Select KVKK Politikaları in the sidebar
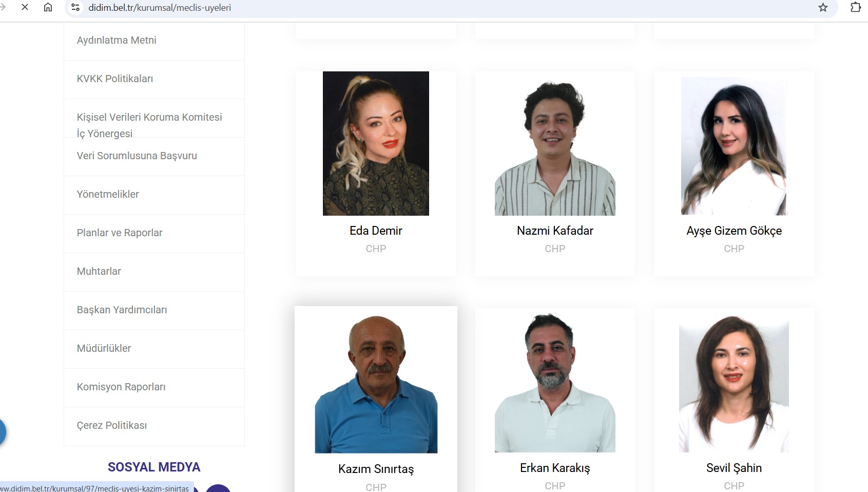This screenshot has height=492, width=868. pyautogui.click(x=115, y=79)
